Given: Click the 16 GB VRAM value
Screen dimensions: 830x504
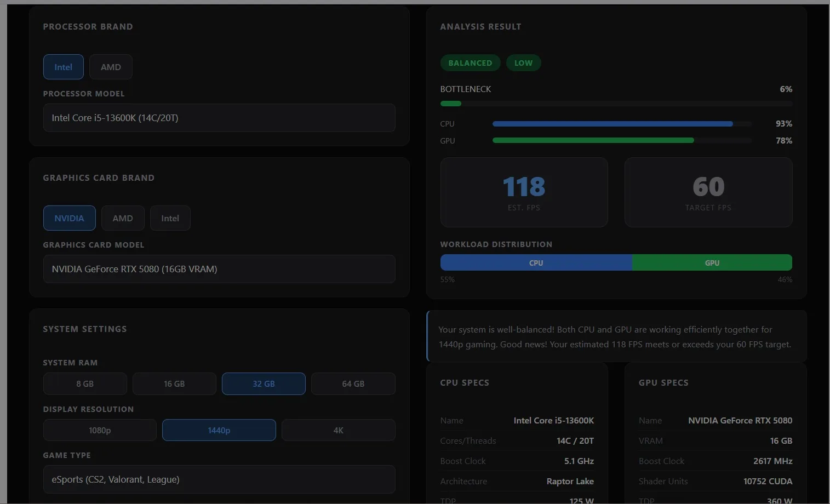Looking at the screenshot, I should click(781, 440).
